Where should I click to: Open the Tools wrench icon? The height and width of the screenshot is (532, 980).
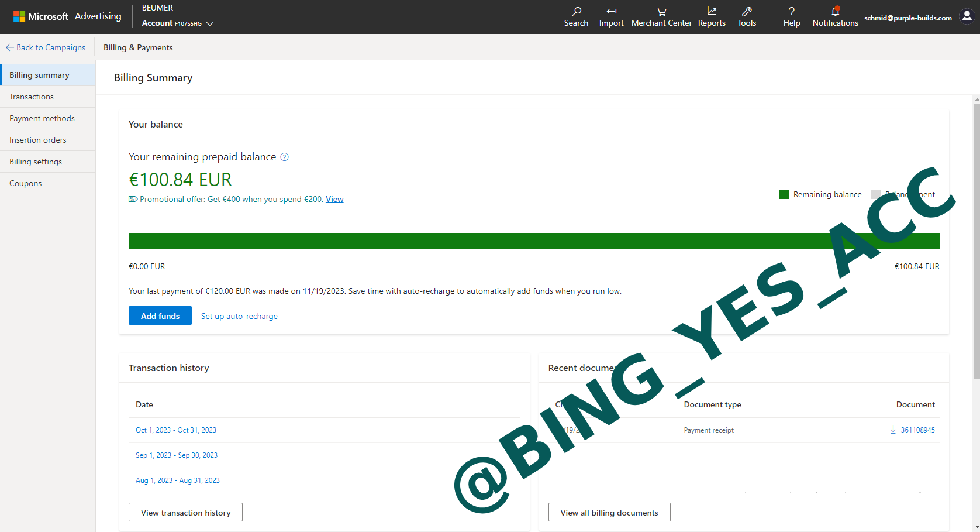[747, 12]
